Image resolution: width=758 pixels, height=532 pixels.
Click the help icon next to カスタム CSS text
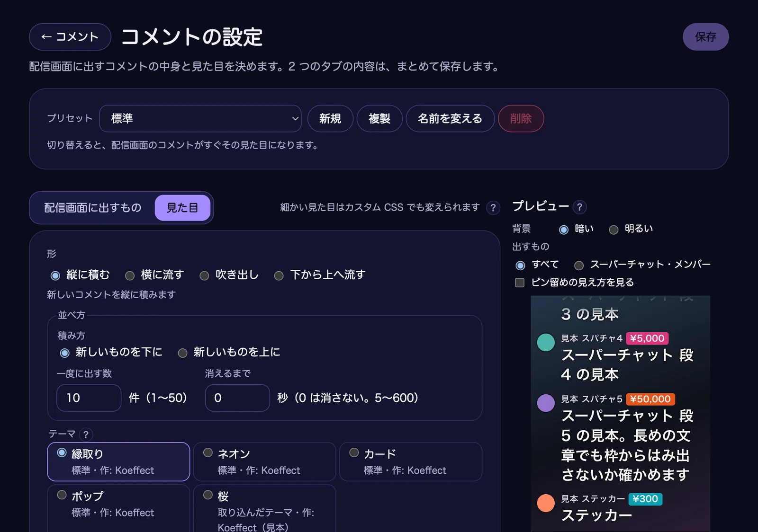493,208
